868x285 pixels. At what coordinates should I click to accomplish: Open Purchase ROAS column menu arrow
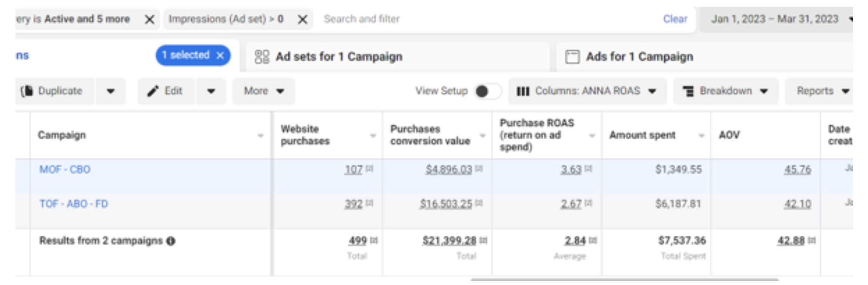coord(592,135)
